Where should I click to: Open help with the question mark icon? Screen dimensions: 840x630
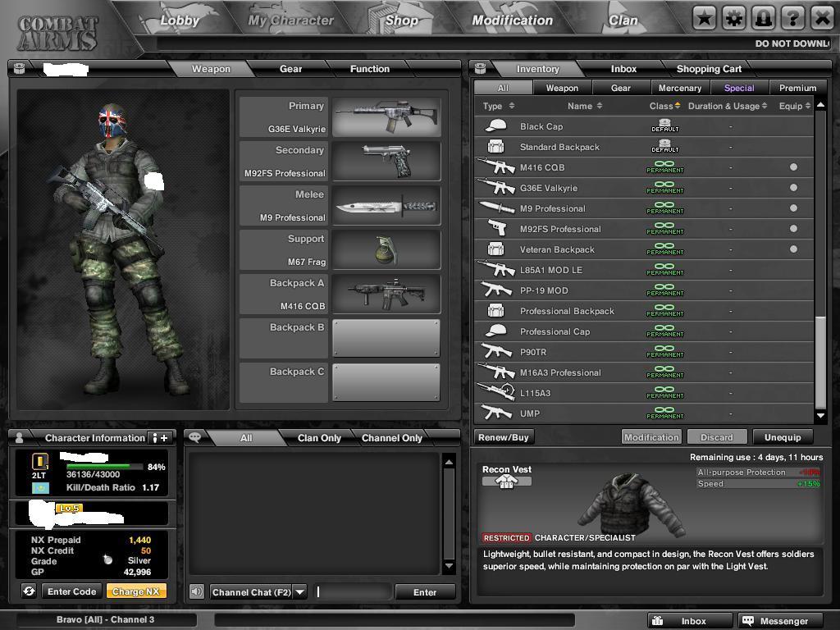(792, 19)
